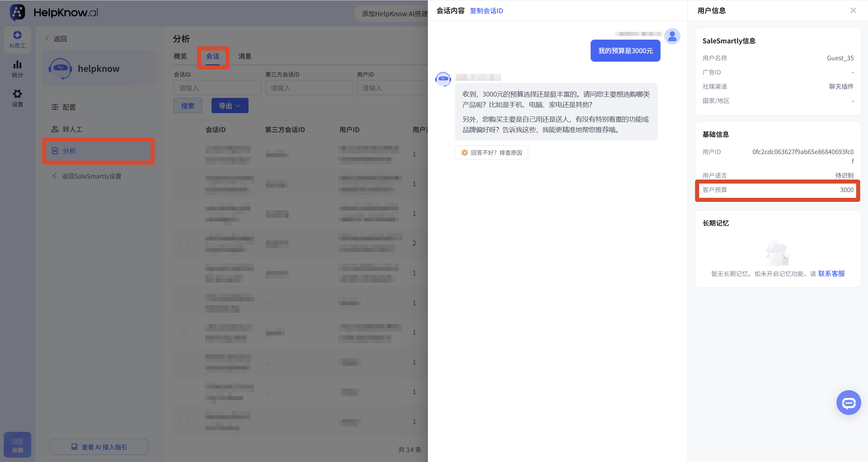Close the 用户信息 panel

tap(853, 10)
